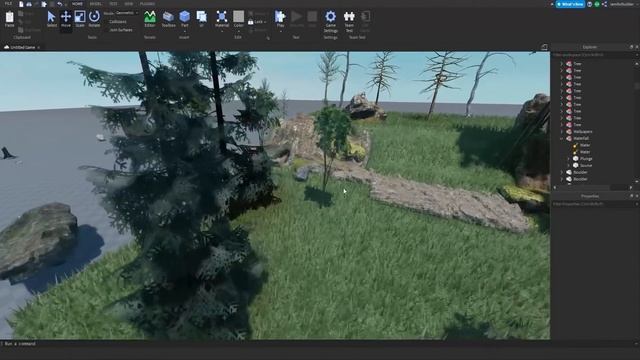The height and width of the screenshot is (360, 640).
Task: Close the Explorer panel
Action: pyautogui.click(x=636, y=47)
